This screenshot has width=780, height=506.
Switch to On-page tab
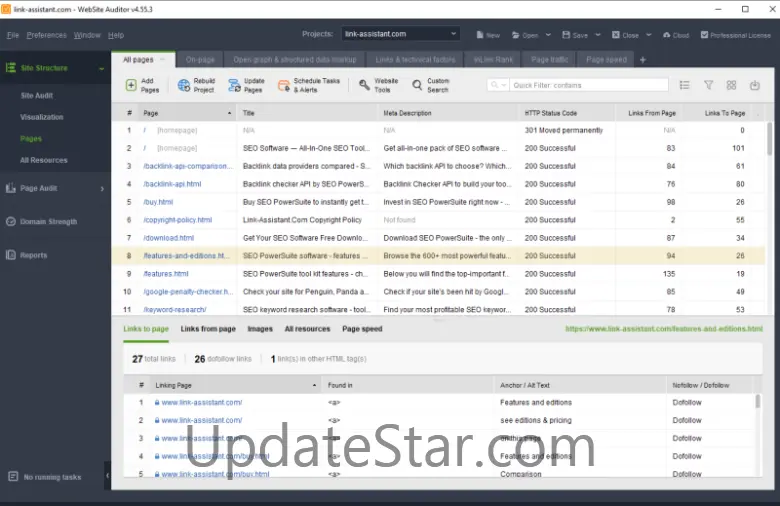coord(200,60)
